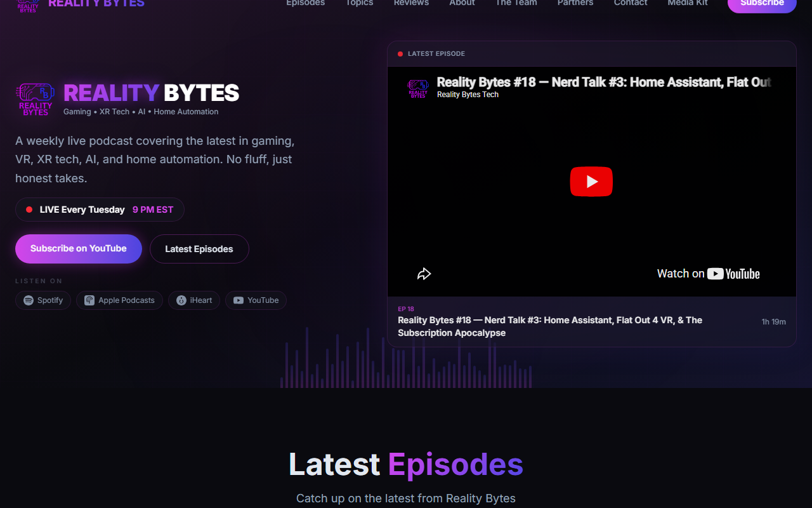Open the Spotify listening link
This screenshot has width=812, height=508.
[43, 300]
